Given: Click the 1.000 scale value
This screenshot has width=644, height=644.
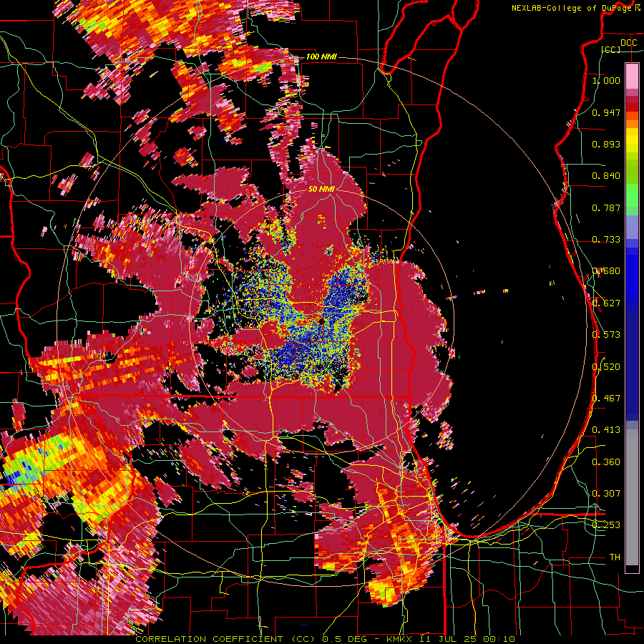Looking at the screenshot, I should tap(606, 80).
